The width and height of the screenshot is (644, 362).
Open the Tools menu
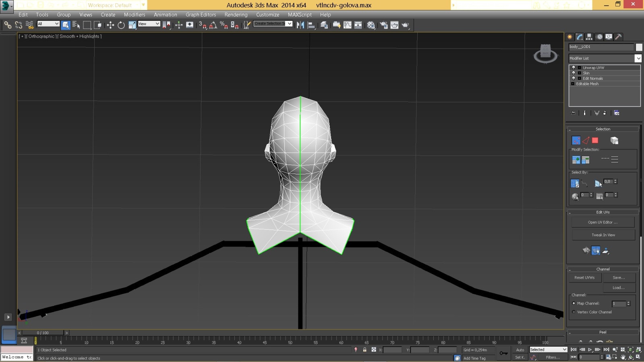pos(42,14)
